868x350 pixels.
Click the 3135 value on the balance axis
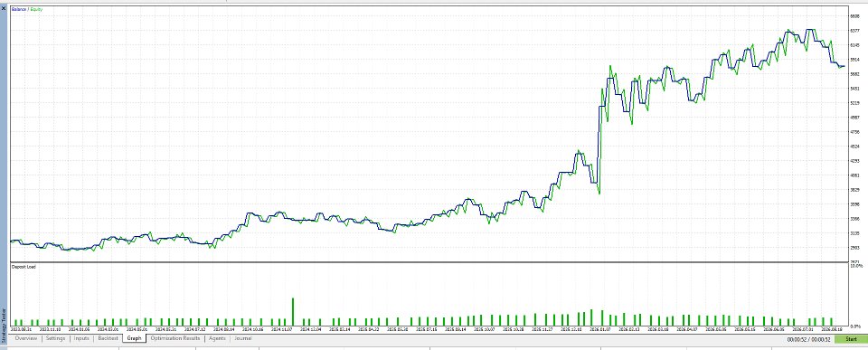(854, 233)
